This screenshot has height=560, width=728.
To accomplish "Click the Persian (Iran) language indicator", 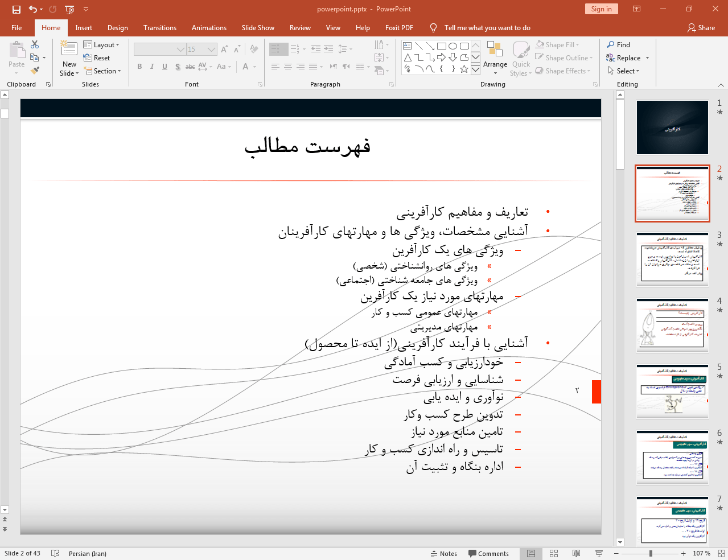I will pos(87,553).
